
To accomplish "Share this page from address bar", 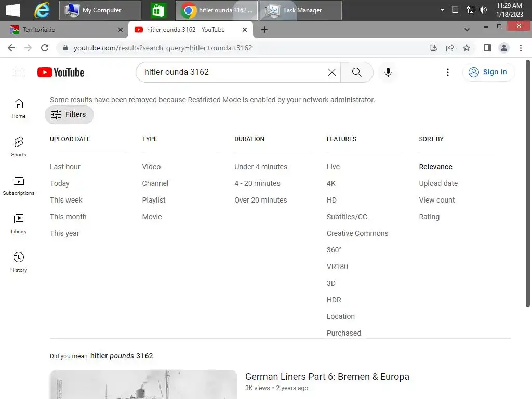I will pyautogui.click(x=450, y=48).
